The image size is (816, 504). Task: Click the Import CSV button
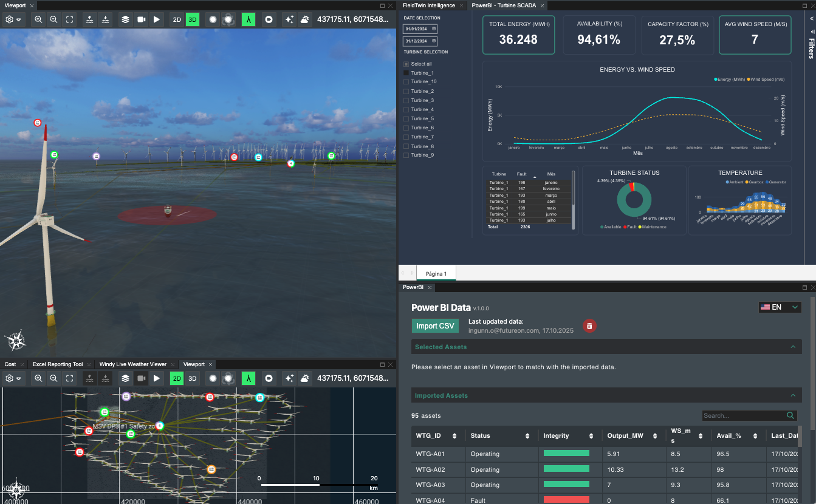click(435, 326)
